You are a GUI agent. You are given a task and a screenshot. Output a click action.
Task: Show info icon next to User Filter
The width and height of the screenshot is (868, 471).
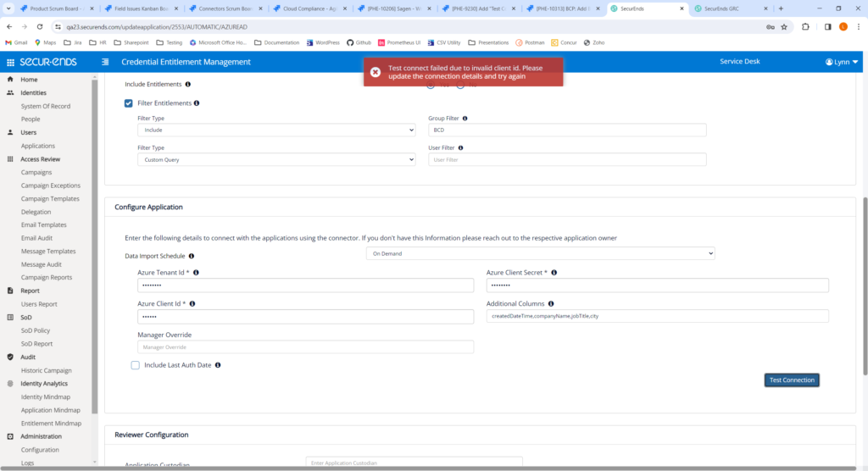coord(460,147)
